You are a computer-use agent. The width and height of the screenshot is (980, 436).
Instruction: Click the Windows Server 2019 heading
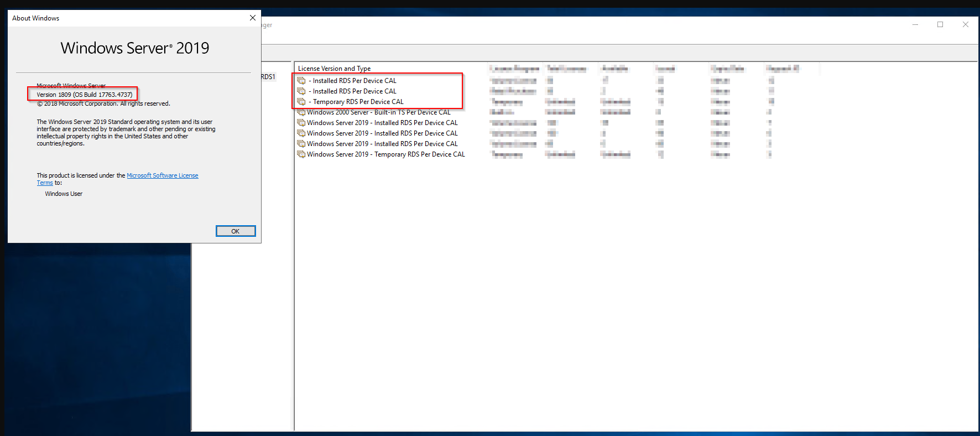tap(135, 48)
